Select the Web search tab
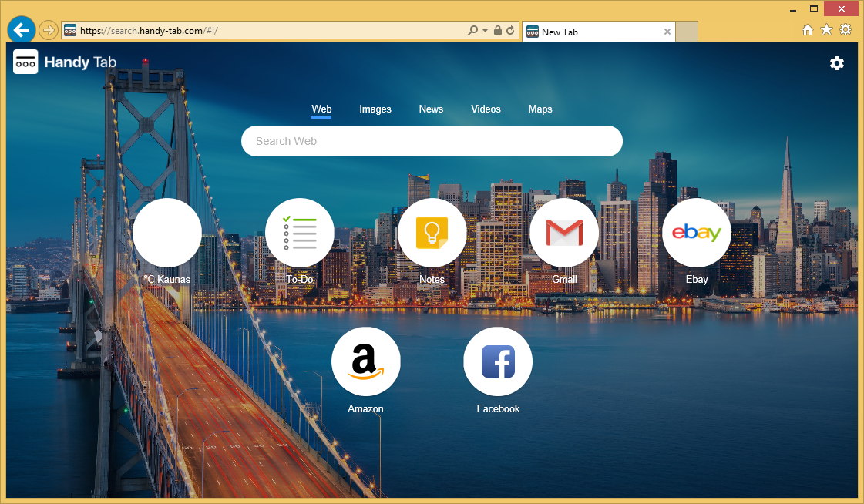864x504 pixels. click(321, 109)
